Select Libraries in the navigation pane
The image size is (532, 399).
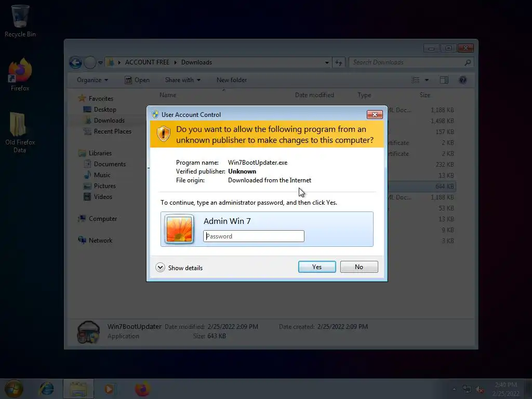point(100,153)
